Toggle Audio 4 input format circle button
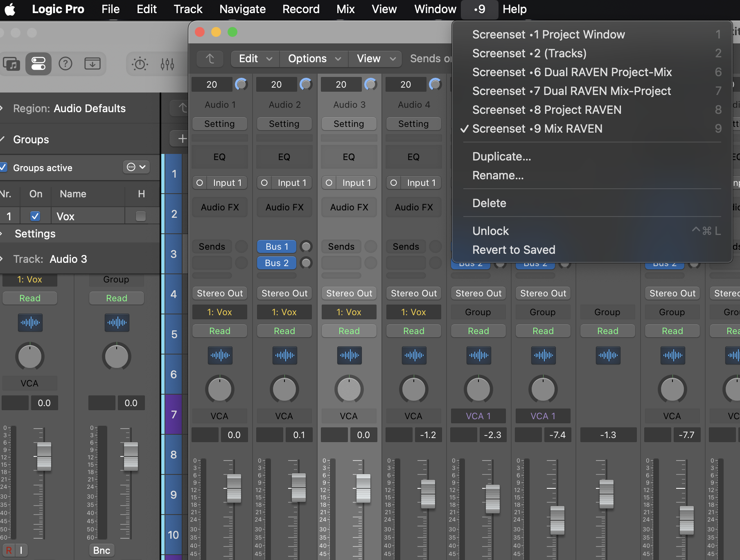This screenshot has width=740, height=560. pos(394,183)
